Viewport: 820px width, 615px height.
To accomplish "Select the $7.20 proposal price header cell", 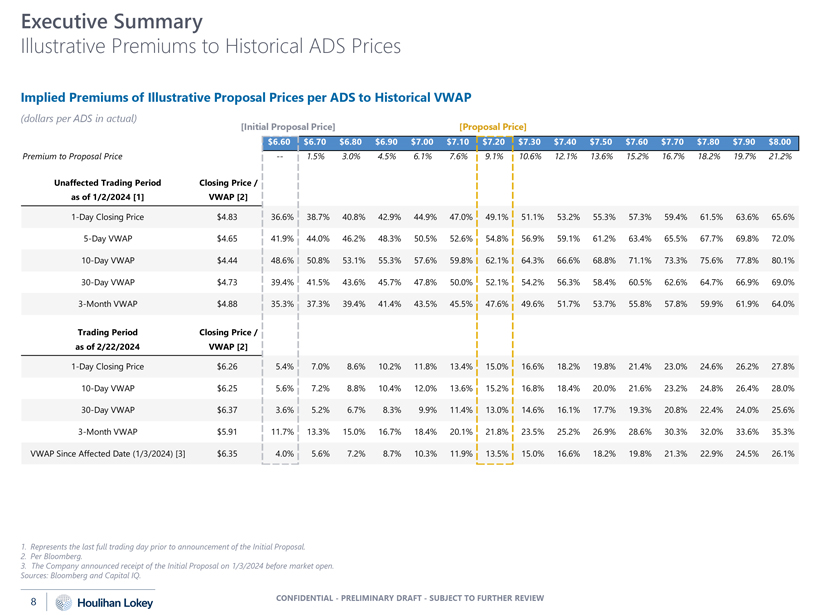I will click(494, 142).
